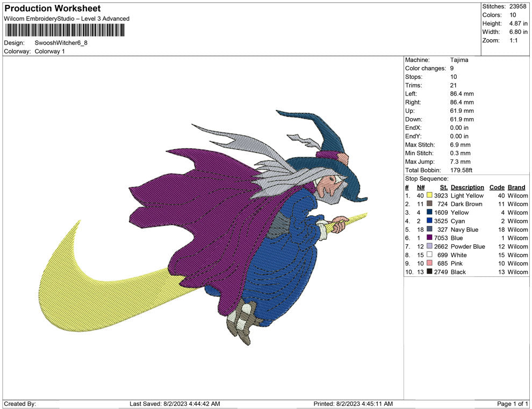This screenshot has height=409, width=532.
Task: Click the Width value 6.80 in
Action: tap(518, 32)
